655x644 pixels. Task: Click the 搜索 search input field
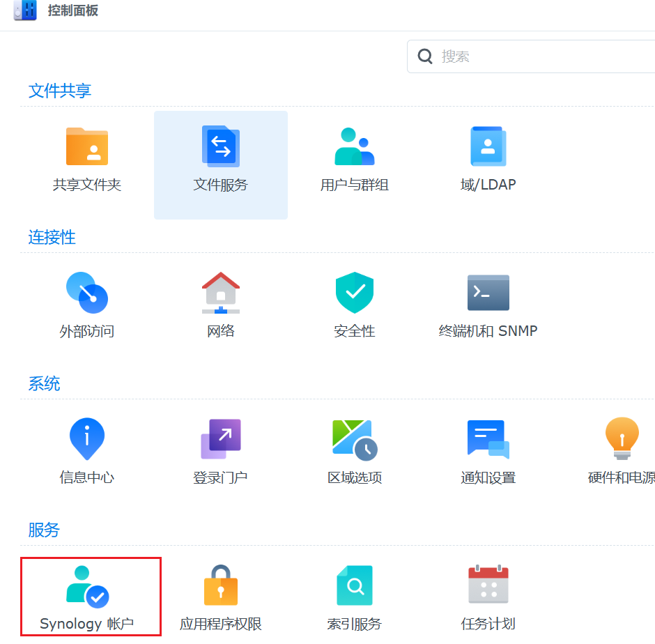coord(531,56)
